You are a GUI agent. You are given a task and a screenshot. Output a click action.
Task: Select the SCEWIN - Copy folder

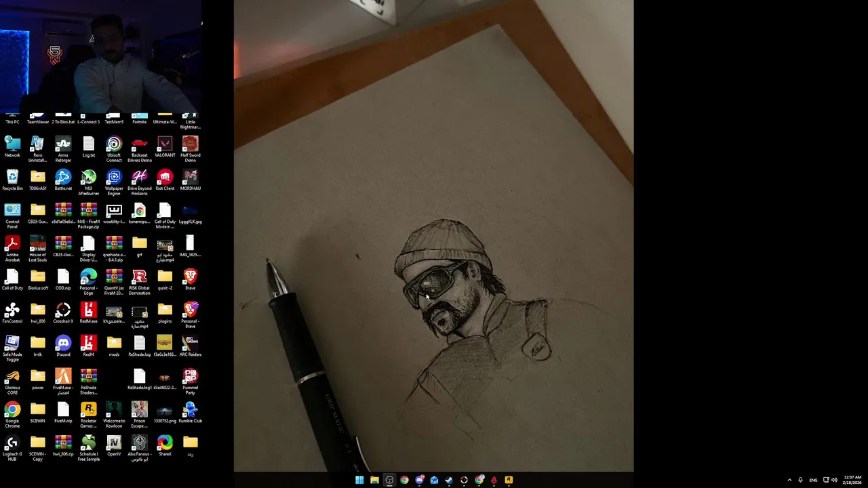click(38, 448)
